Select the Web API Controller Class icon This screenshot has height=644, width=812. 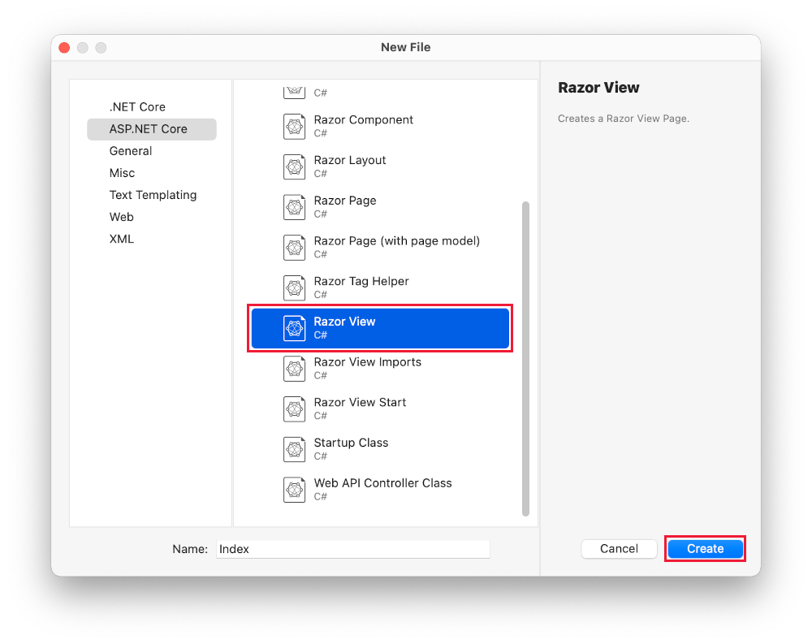[294, 489]
